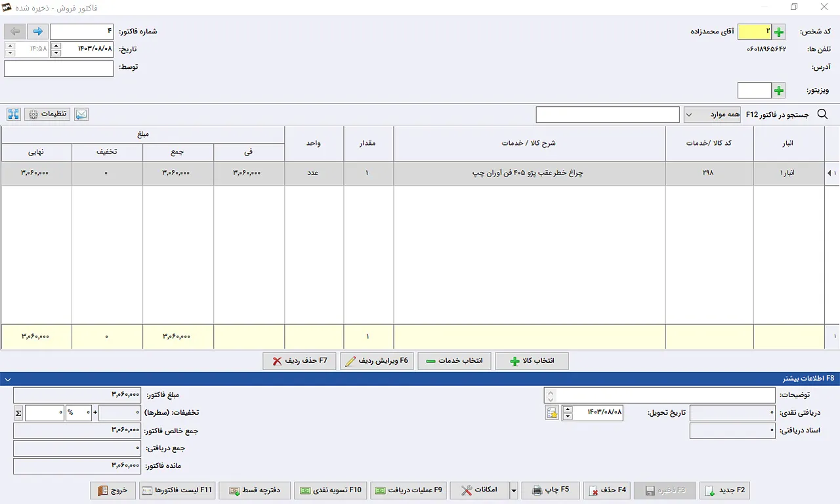Screen dimensions: 840x504
Task: Open the تنظیمات settings button
Action: pos(47,114)
